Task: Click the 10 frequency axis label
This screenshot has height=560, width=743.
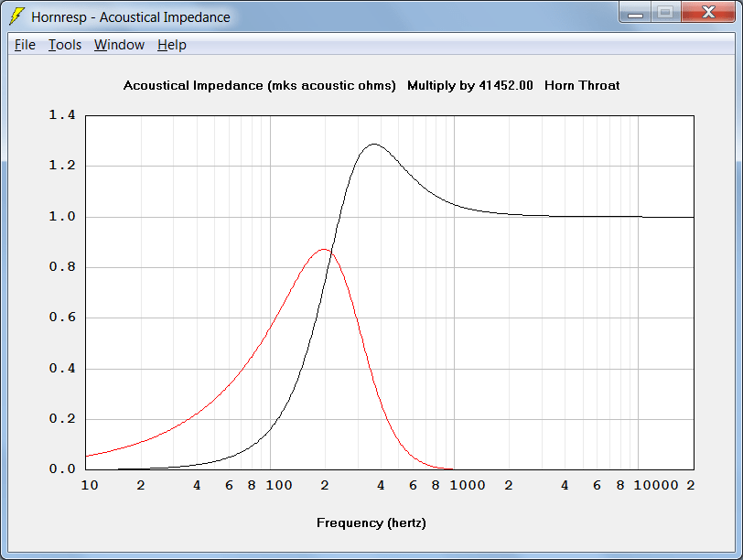Action: click(90, 485)
